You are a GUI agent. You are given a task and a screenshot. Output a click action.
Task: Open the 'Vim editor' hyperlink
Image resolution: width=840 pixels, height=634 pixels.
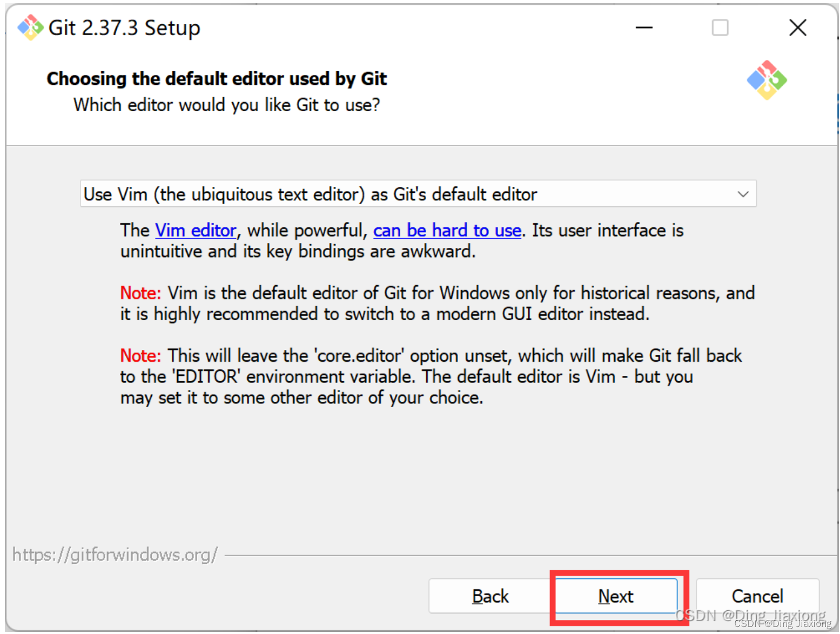point(196,231)
